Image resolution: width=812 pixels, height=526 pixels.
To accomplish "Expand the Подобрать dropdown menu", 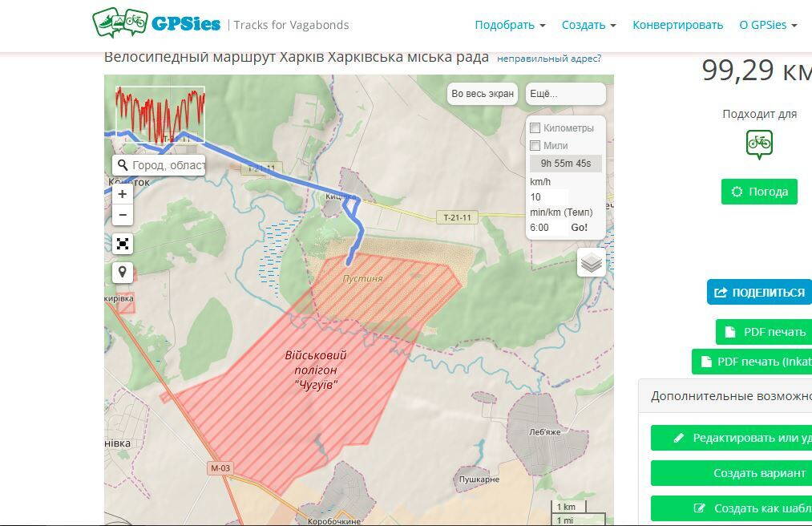I will [x=510, y=25].
